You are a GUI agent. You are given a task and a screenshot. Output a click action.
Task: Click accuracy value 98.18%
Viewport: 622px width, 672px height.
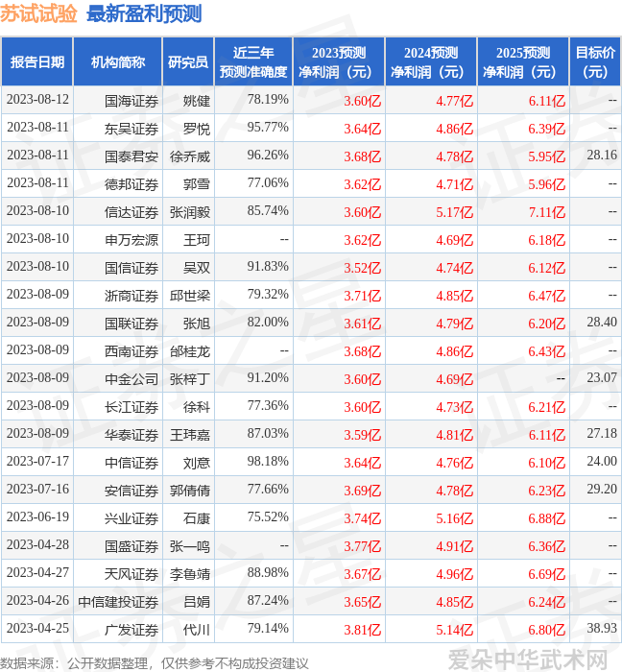(x=268, y=462)
